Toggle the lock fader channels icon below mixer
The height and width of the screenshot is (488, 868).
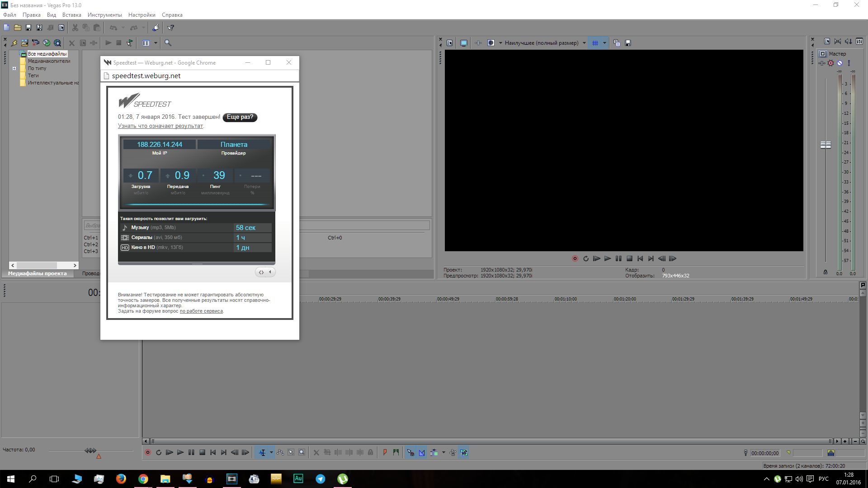point(826,272)
